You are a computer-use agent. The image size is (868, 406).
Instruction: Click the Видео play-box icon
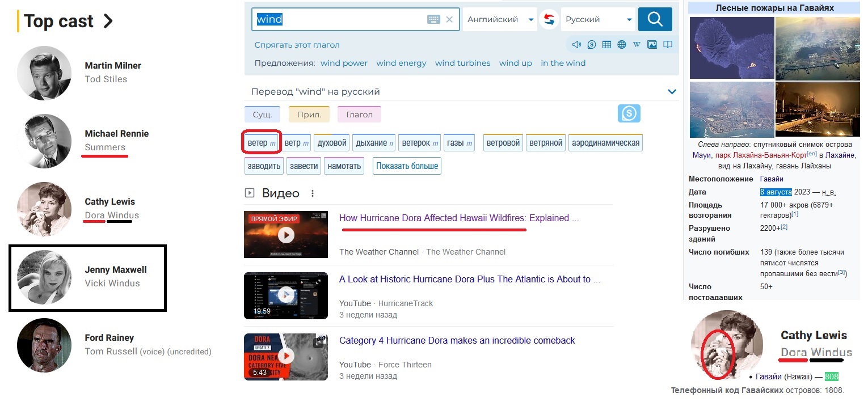(x=250, y=193)
